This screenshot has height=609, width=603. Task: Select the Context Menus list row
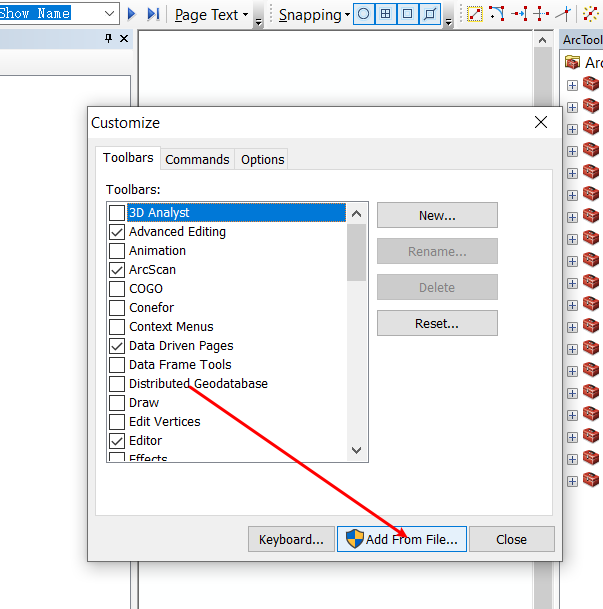click(227, 327)
